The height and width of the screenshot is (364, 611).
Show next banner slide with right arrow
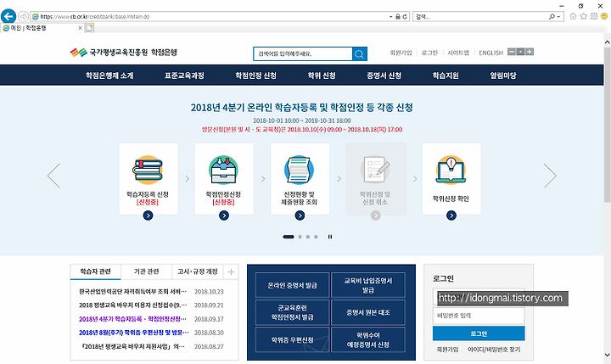coord(550,176)
